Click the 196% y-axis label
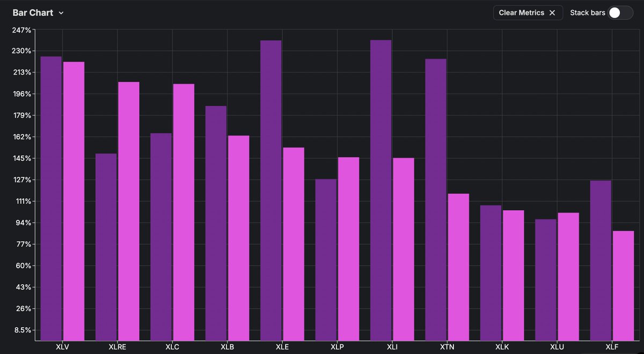This screenshot has height=354, width=644. pyautogui.click(x=22, y=94)
